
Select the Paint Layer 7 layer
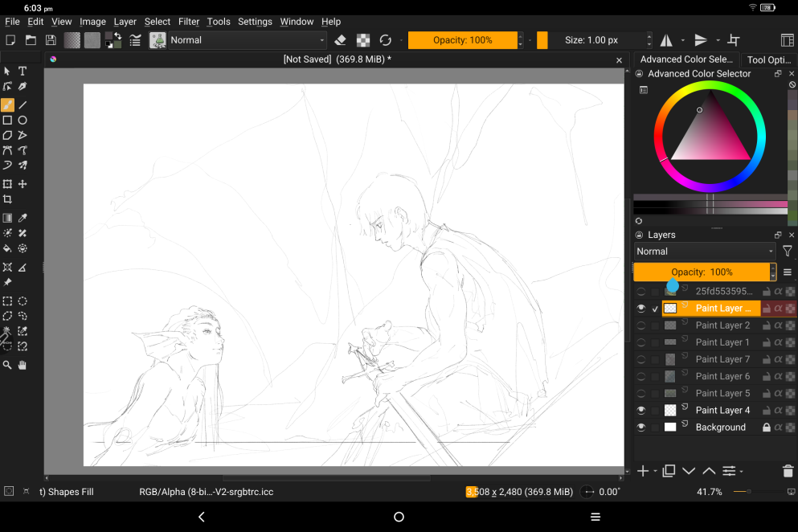[722, 359]
